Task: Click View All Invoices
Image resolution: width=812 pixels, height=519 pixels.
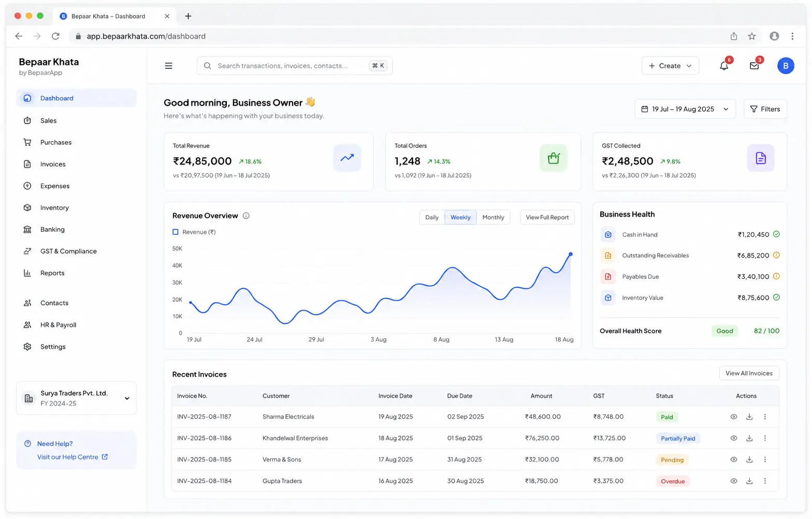Action: point(749,373)
